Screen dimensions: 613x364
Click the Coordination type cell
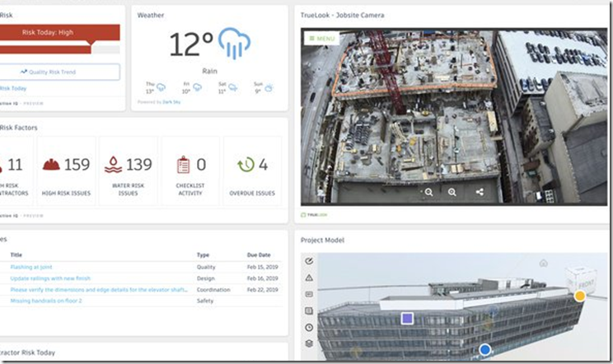click(x=213, y=290)
